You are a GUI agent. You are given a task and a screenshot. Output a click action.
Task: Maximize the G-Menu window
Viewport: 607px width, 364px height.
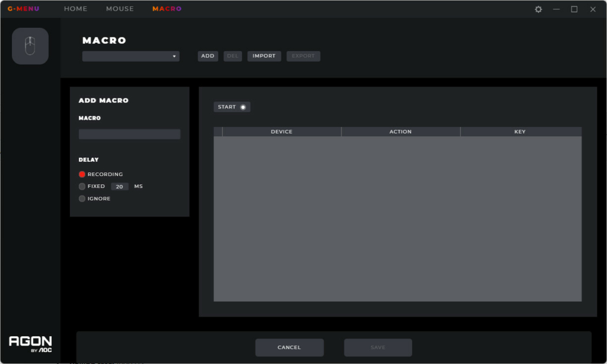point(574,9)
